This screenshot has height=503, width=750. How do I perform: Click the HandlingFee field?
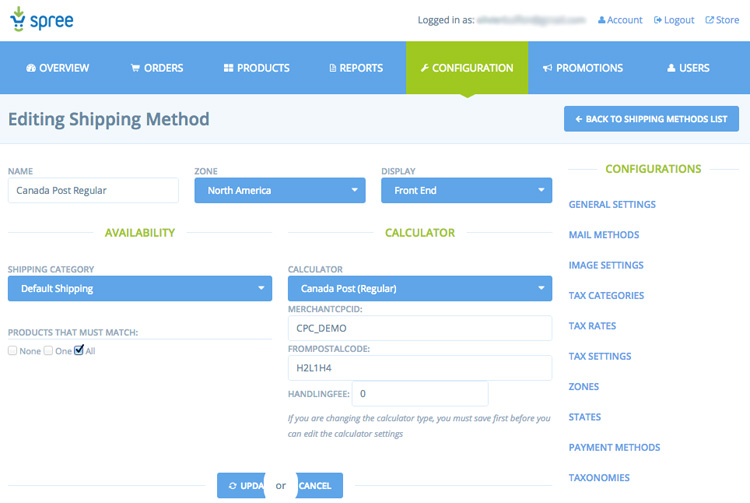tap(420, 394)
